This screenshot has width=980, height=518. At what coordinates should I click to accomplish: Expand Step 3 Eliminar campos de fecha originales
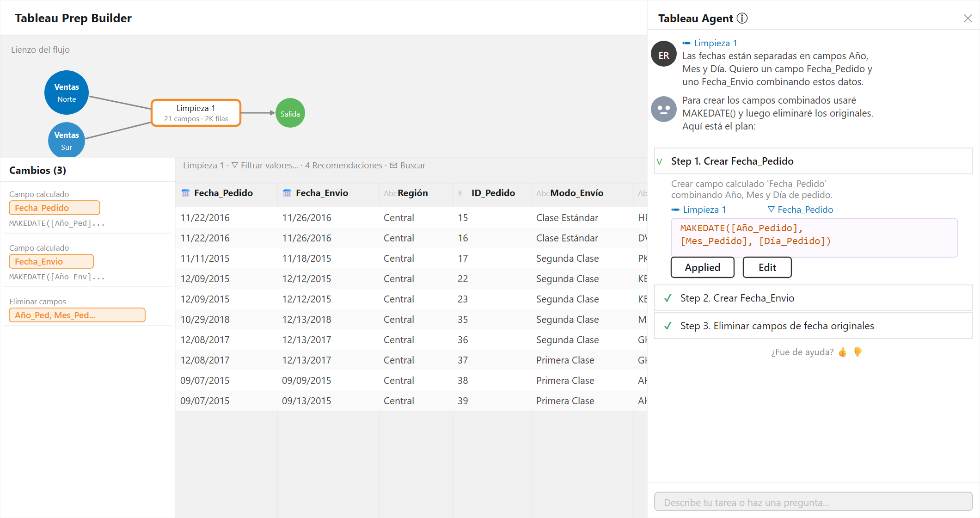click(814, 326)
